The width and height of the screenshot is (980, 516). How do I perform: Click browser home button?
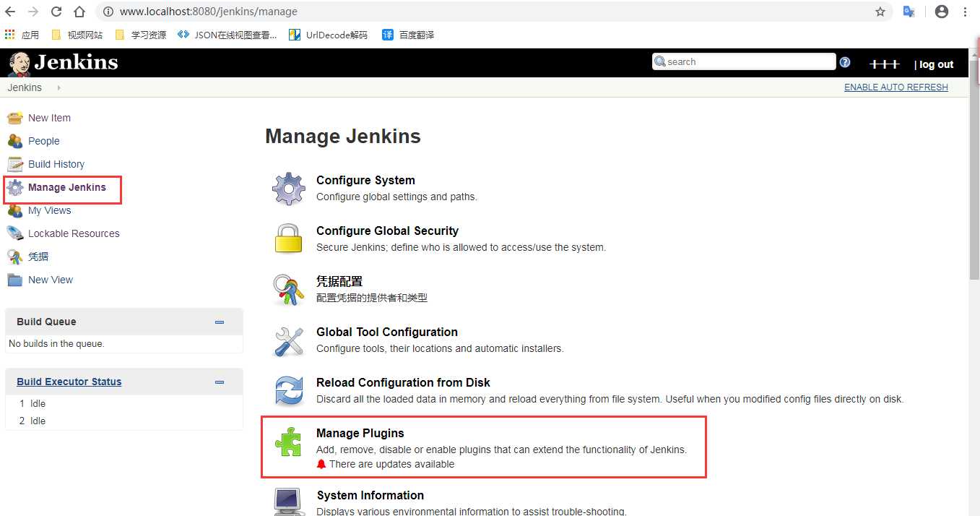[79, 12]
